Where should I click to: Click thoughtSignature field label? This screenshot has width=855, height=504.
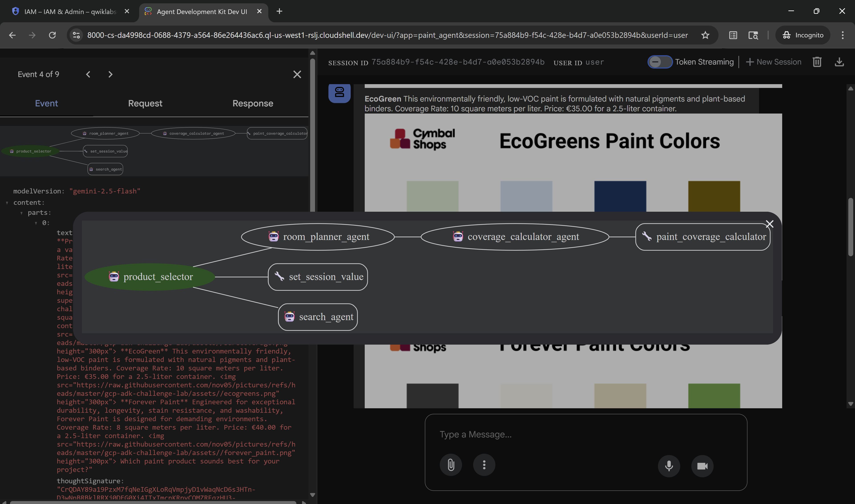90,481
